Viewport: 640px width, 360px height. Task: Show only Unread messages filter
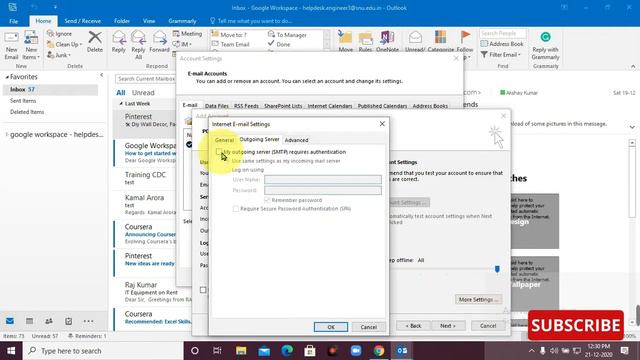[x=143, y=93]
